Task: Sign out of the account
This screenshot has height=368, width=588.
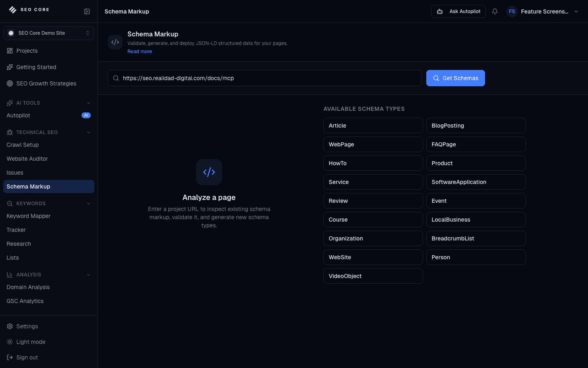Action: click(x=49, y=357)
